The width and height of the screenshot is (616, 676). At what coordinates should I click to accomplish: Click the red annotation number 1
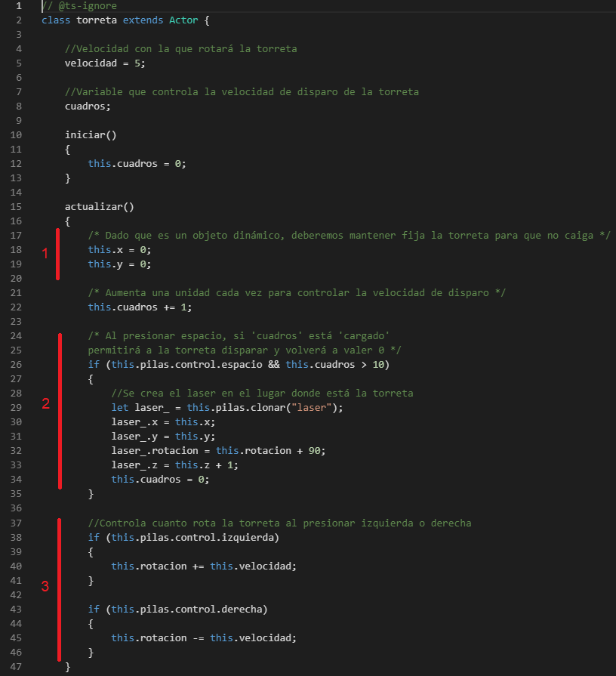click(x=45, y=254)
